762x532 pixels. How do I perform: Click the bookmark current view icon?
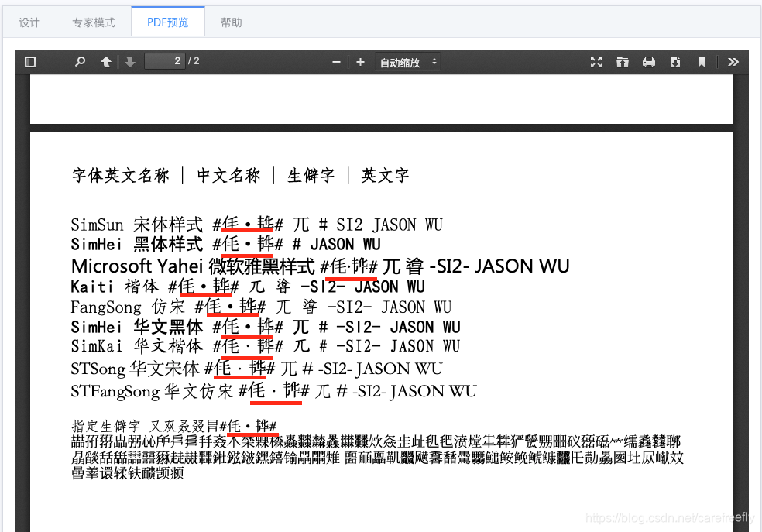(x=702, y=62)
